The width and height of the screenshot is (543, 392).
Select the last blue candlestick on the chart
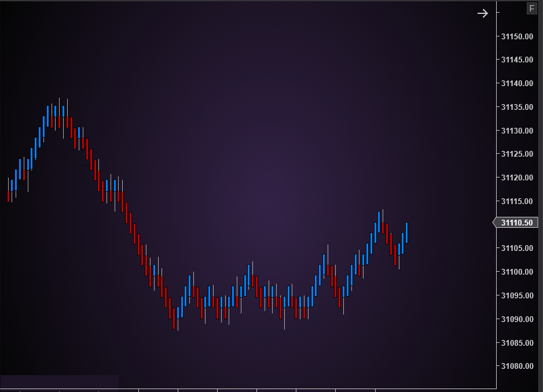406,233
